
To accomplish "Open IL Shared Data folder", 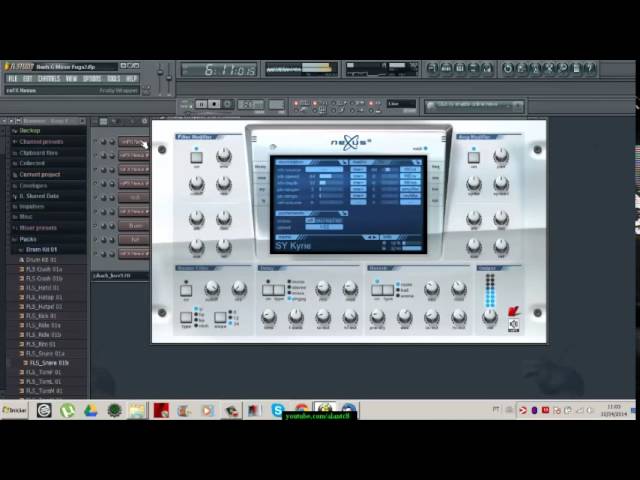I will click(x=39, y=196).
